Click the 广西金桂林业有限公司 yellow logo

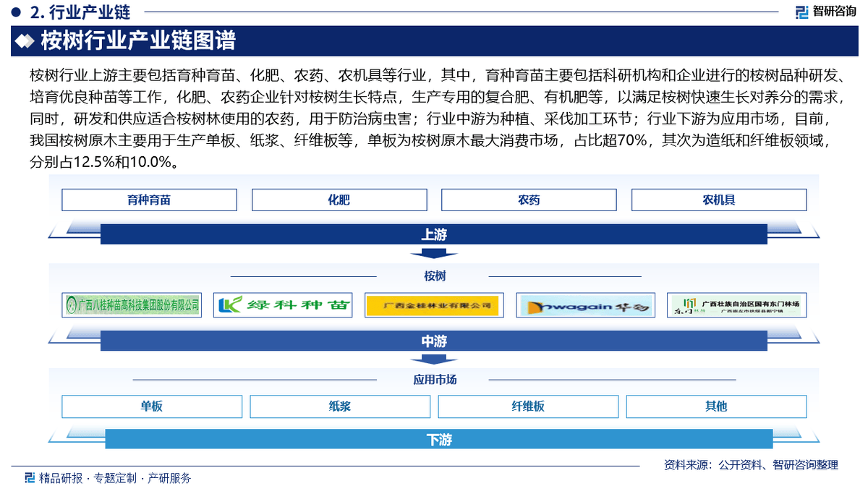click(433, 305)
